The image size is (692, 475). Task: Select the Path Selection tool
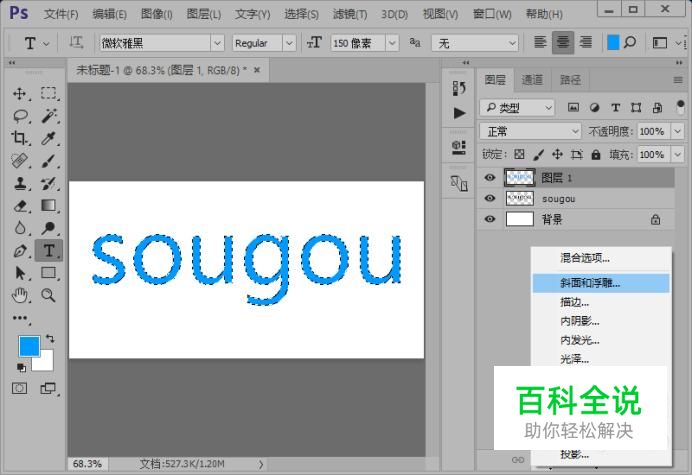(x=19, y=273)
